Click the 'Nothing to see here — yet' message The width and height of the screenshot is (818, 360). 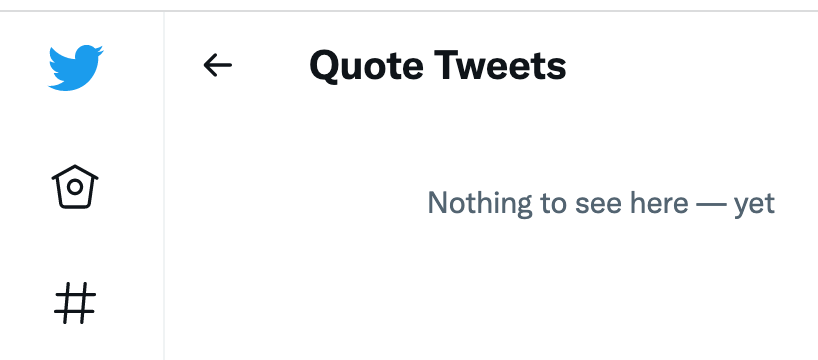(601, 203)
